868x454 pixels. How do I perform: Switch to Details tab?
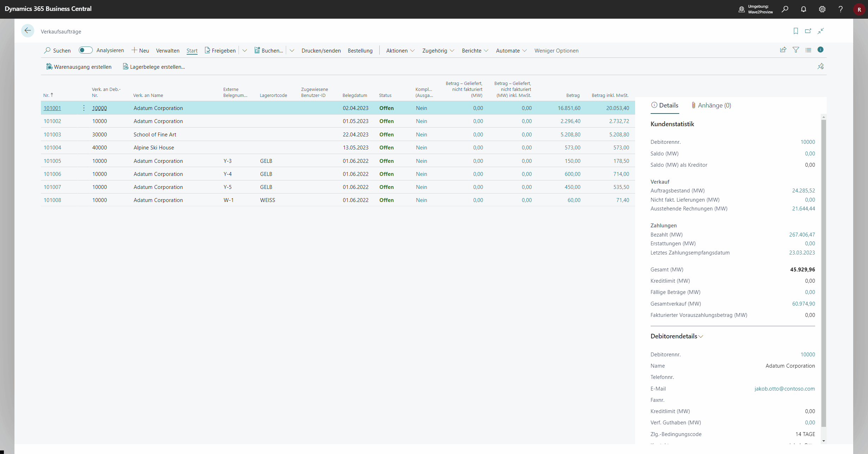pos(665,105)
